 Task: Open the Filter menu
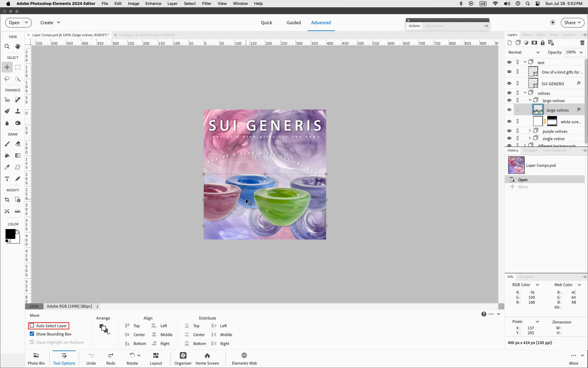click(x=206, y=4)
